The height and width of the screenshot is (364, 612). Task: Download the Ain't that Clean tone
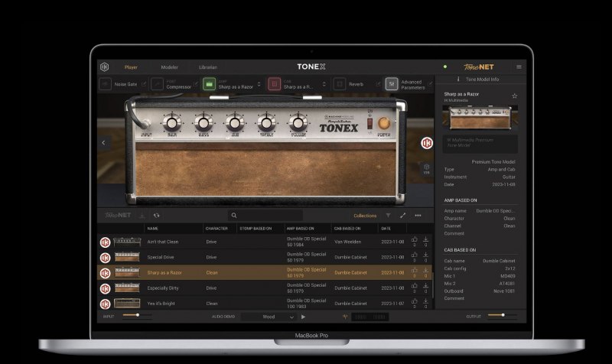[425, 239]
